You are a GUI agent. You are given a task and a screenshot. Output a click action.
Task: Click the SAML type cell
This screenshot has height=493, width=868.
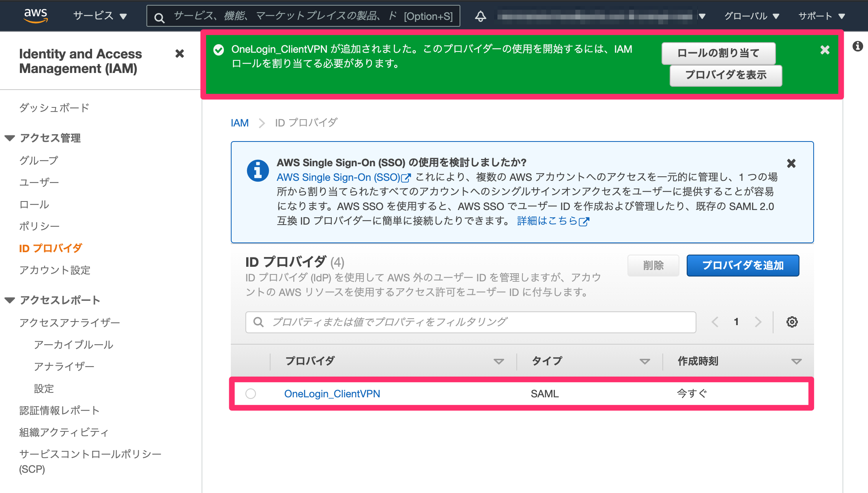[545, 394]
